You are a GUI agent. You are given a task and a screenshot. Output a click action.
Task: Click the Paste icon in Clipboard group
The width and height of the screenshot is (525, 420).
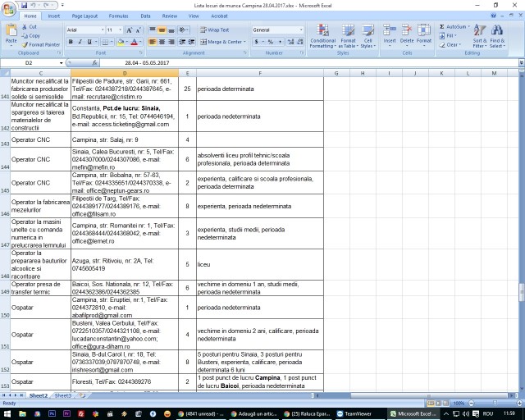[11, 30]
